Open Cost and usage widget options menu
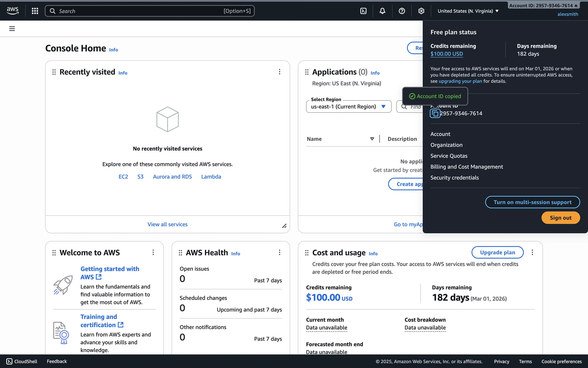Viewport: 588px width, 368px height. point(532,252)
